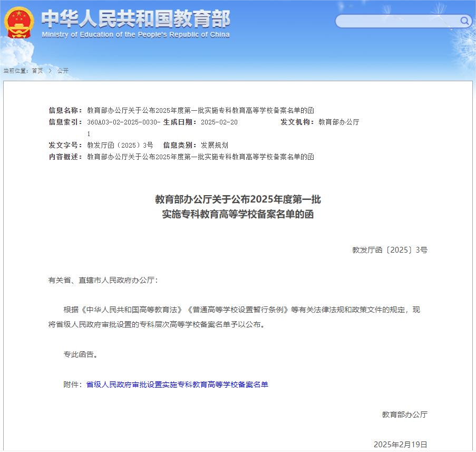Click the search magnifier icon
Screen dimensions: 476x452
(x=464, y=22)
